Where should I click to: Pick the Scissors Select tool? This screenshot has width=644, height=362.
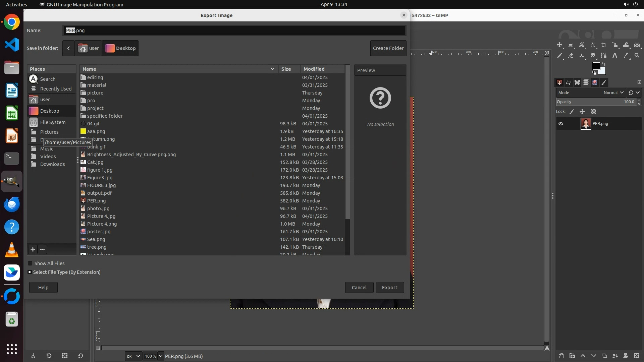tap(582, 45)
